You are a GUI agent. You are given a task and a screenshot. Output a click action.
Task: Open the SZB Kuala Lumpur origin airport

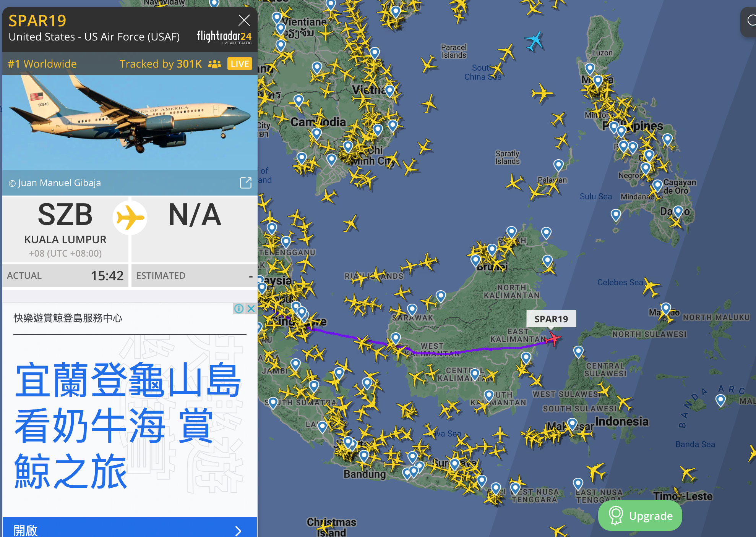coord(65,229)
